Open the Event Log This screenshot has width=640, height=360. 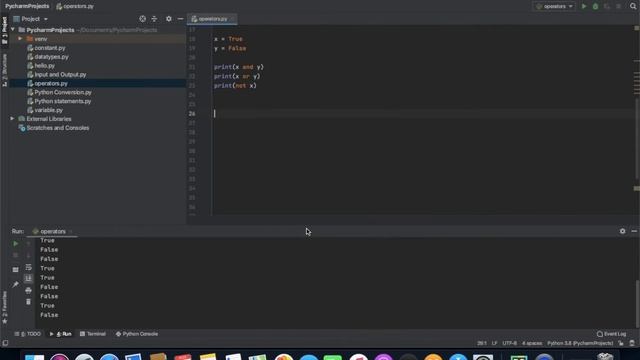pyautogui.click(x=611, y=334)
